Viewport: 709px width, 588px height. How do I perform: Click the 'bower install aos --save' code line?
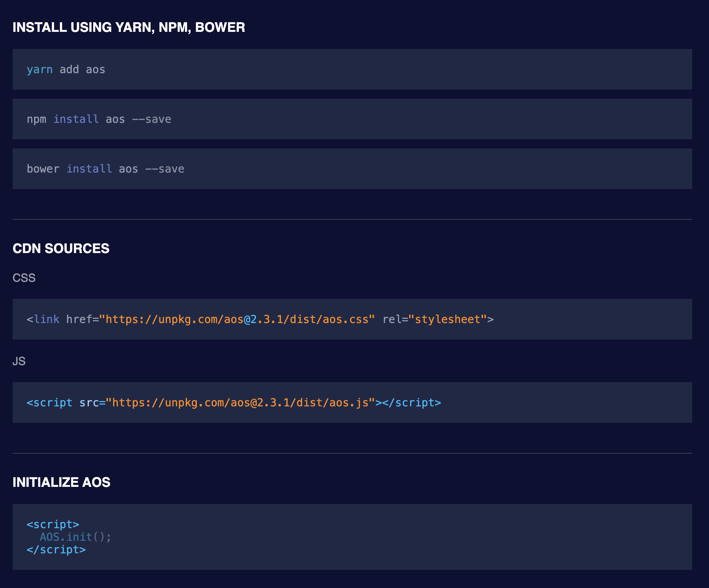[105, 169]
